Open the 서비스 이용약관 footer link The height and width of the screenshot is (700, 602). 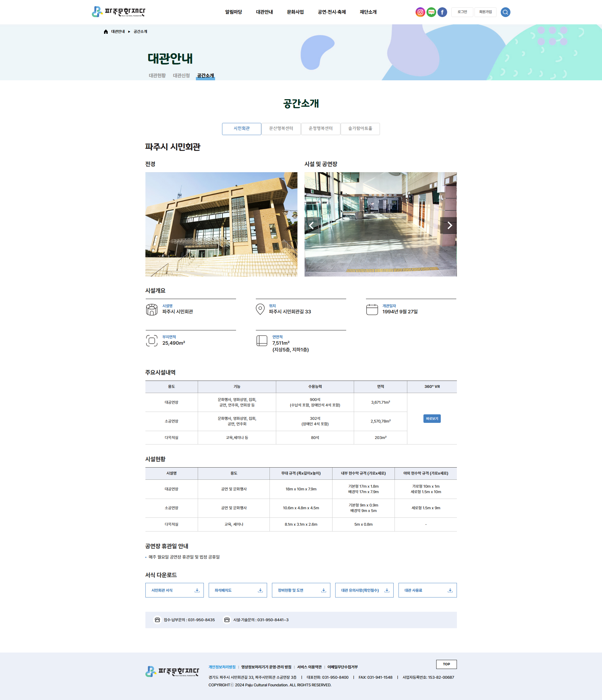(x=309, y=667)
